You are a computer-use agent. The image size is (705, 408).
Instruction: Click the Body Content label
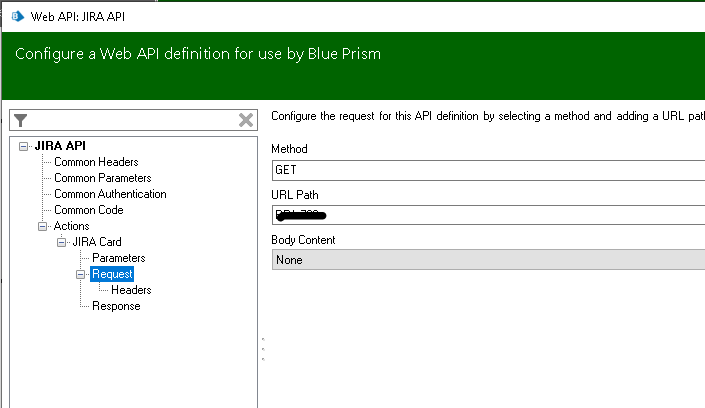[303, 240]
